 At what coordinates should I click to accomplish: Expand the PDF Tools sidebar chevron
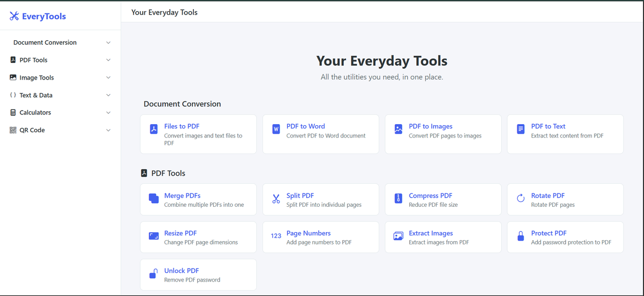pyautogui.click(x=108, y=60)
